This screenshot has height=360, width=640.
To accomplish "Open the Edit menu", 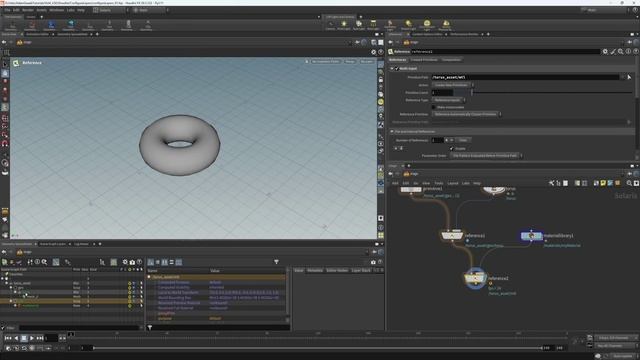I will [x=16, y=10].
